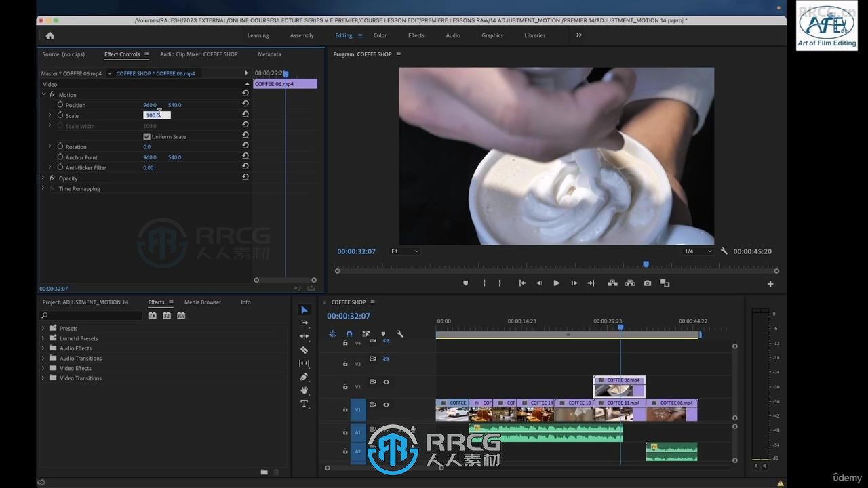
Task: Switch to the Audio workspace
Action: pyautogui.click(x=453, y=35)
